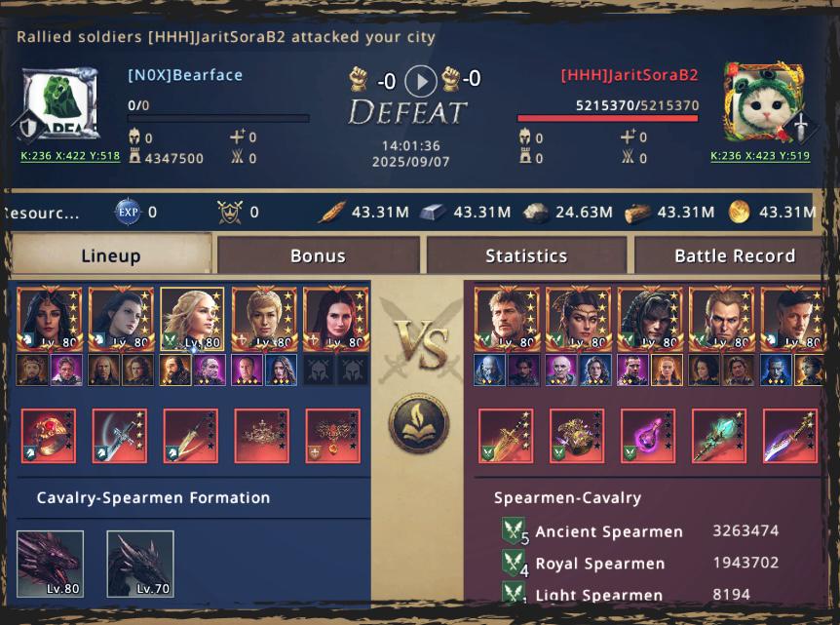Image resolution: width=840 pixels, height=625 pixels.
Task: Switch to the Statistics tab
Action: [x=526, y=255]
